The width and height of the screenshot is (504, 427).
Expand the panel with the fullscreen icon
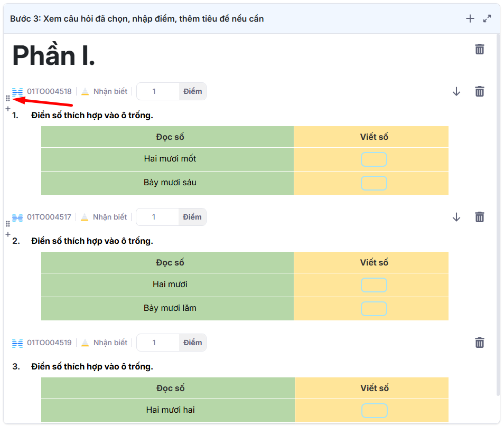tap(487, 19)
